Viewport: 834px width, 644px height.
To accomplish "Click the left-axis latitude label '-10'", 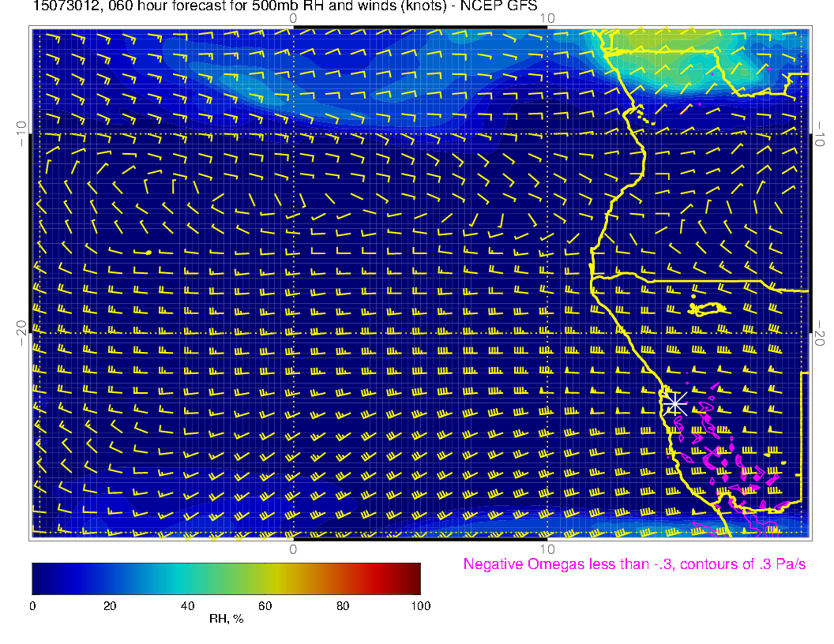I will 21,133.
